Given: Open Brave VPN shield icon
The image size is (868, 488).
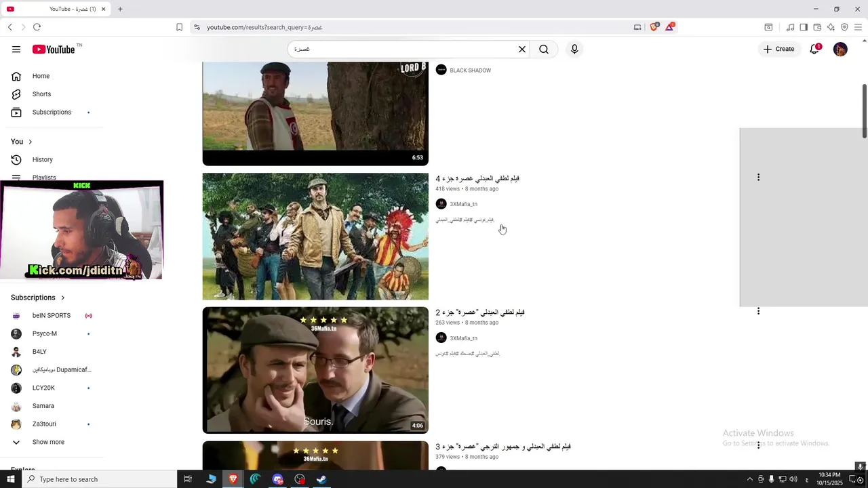Looking at the screenshot, I should click(844, 27).
